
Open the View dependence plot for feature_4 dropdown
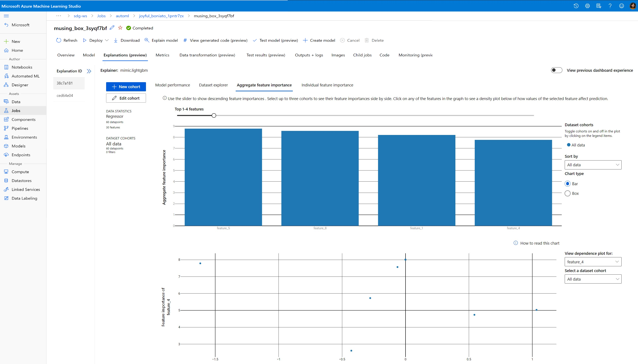(593, 262)
